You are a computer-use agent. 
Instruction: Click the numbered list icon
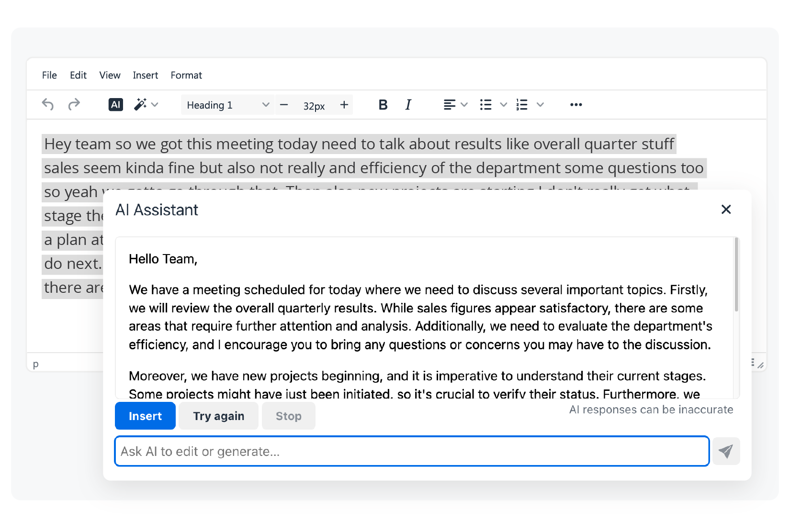(522, 105)
